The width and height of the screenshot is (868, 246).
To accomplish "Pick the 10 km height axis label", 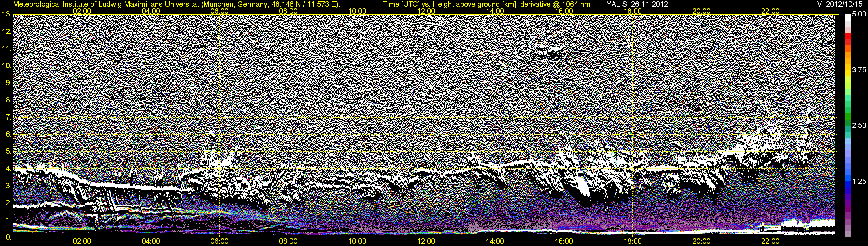I will click(7, 66).
